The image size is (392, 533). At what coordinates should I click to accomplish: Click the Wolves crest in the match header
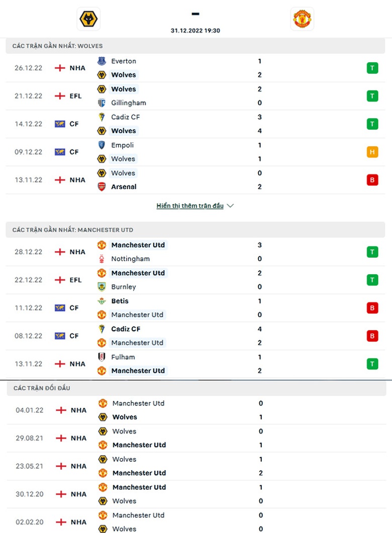[89, 19]
